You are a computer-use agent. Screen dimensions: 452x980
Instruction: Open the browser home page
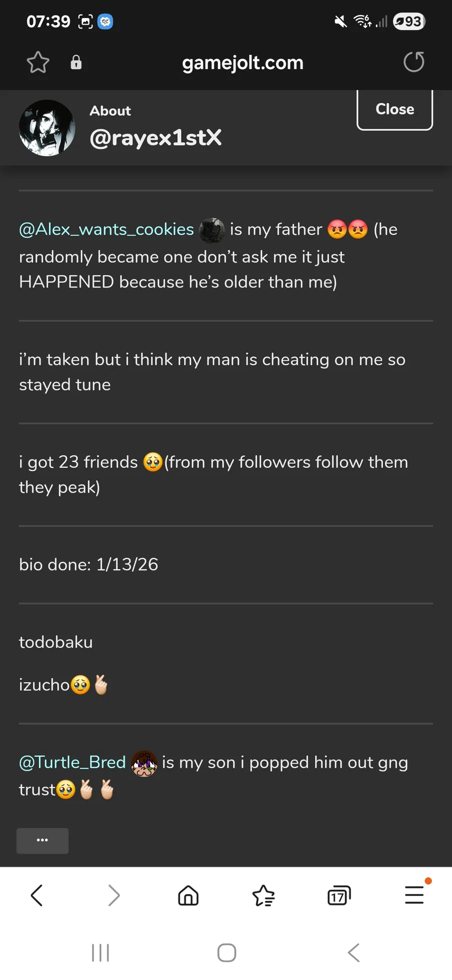click(x=188, y=895)
